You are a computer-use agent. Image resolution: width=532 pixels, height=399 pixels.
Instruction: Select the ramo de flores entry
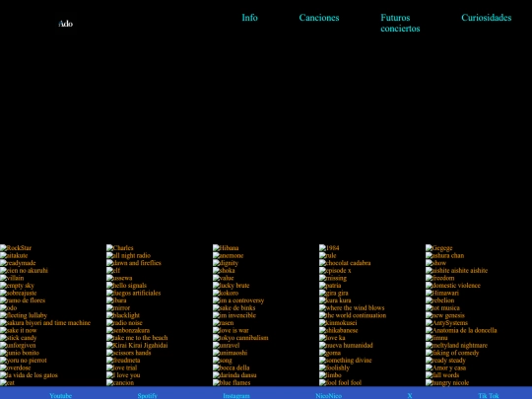click(x=23, y=300)
